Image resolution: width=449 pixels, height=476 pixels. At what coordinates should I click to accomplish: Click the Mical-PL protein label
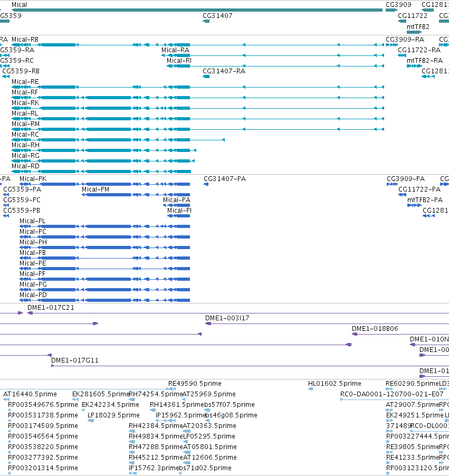click(33, 221)
